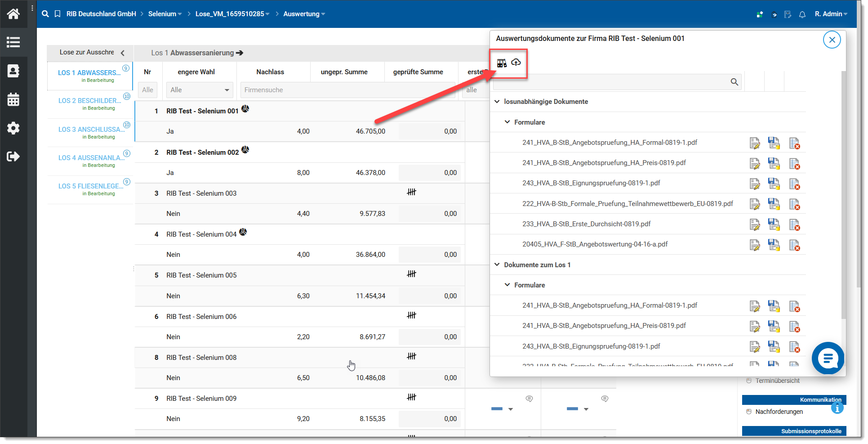Viewport: 868px width, 444px height.
Task: Select RIB Test - Selenium 005 row
Action: click(x=299, y=275)
